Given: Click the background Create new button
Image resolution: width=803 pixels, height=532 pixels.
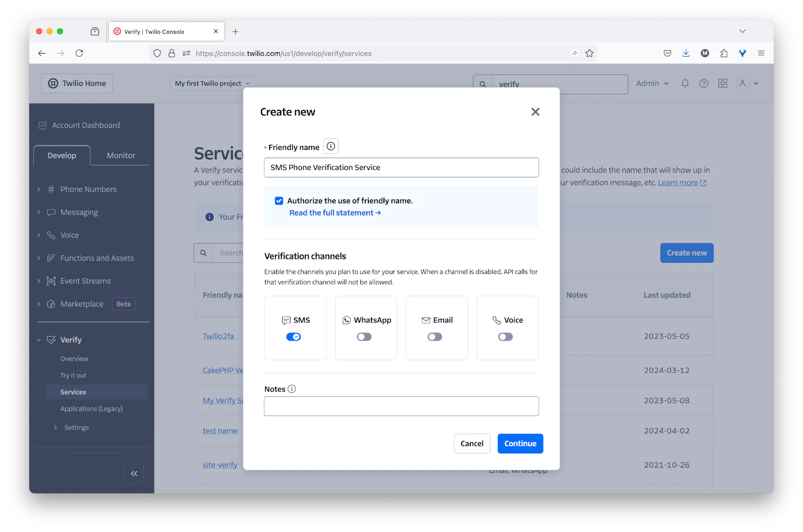Looking at the screenshot, I should [687, 253].
